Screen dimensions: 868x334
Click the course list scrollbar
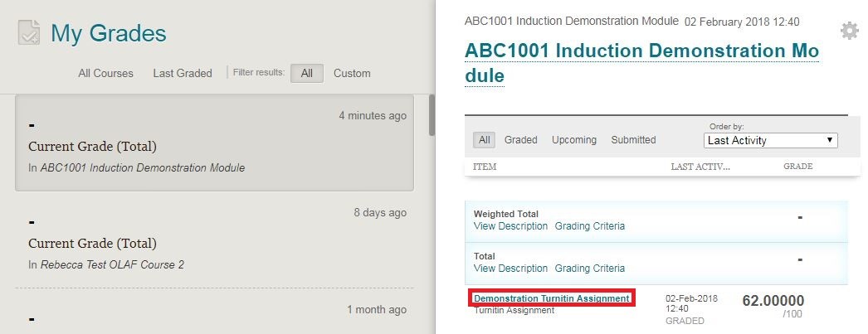click(x=432, y=116)
